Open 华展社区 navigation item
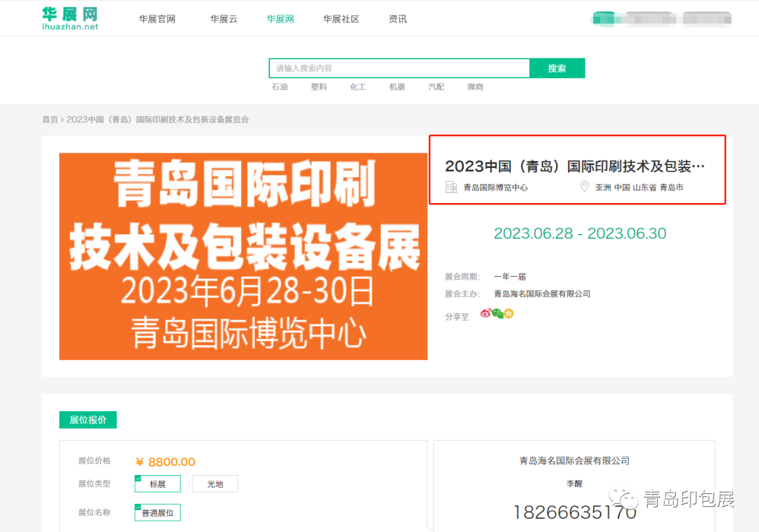The height and width of the screenshot is (532, 759). pyautogui.click(x=341, y=19)
